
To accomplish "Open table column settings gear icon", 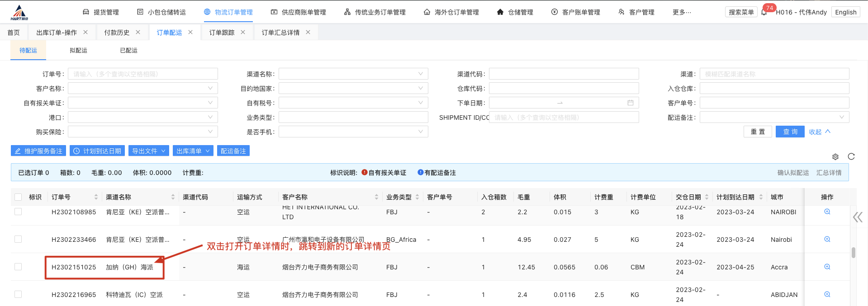I will tap(835, 157).
